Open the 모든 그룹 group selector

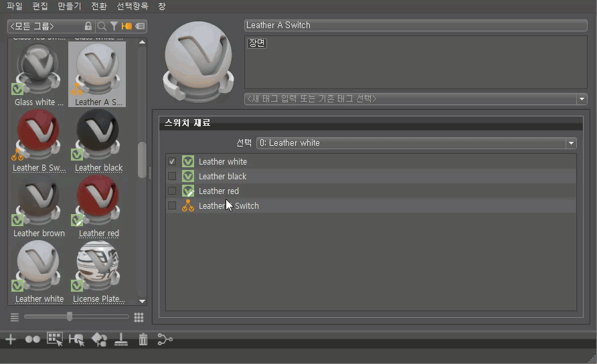click(46, 26)
